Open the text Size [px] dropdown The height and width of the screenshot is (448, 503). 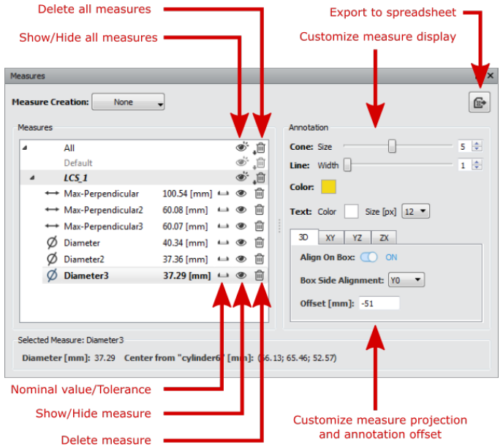415,211
